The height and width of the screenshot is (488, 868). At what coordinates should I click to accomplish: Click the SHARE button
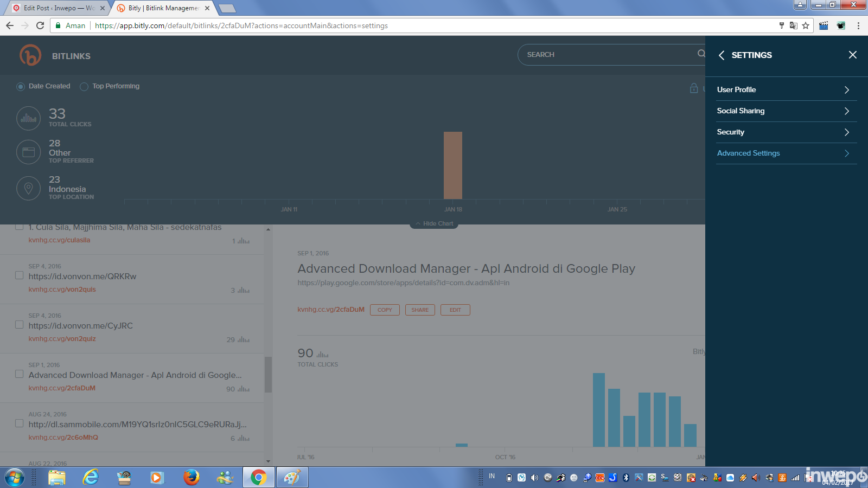(420, 310)
